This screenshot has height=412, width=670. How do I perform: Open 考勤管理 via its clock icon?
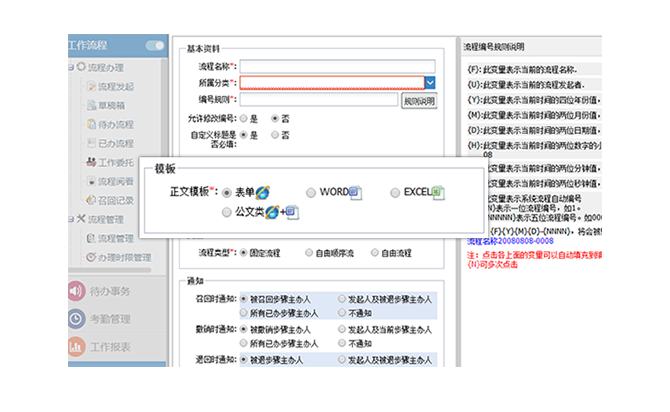click(x=77, y=319)
